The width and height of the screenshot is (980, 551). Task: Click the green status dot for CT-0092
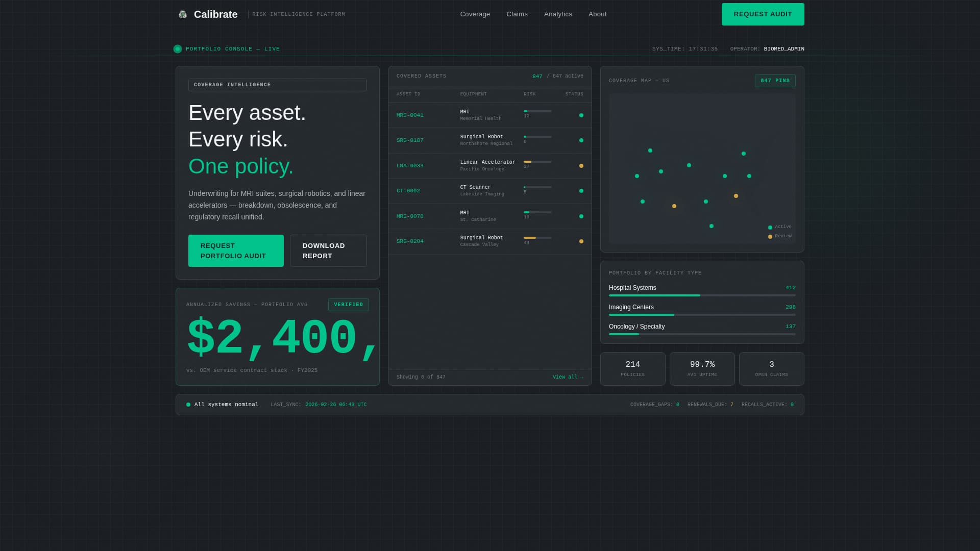coord(581,191)
